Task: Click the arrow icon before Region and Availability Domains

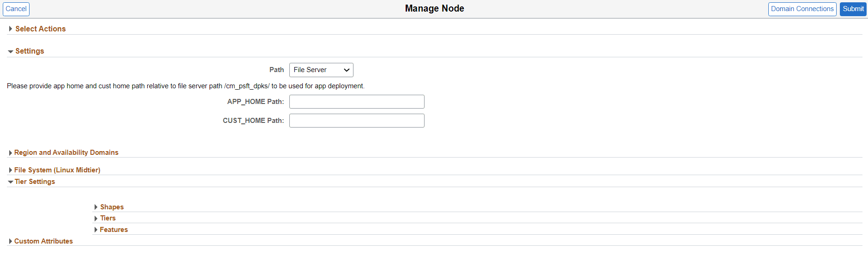Action: [10, 153]
